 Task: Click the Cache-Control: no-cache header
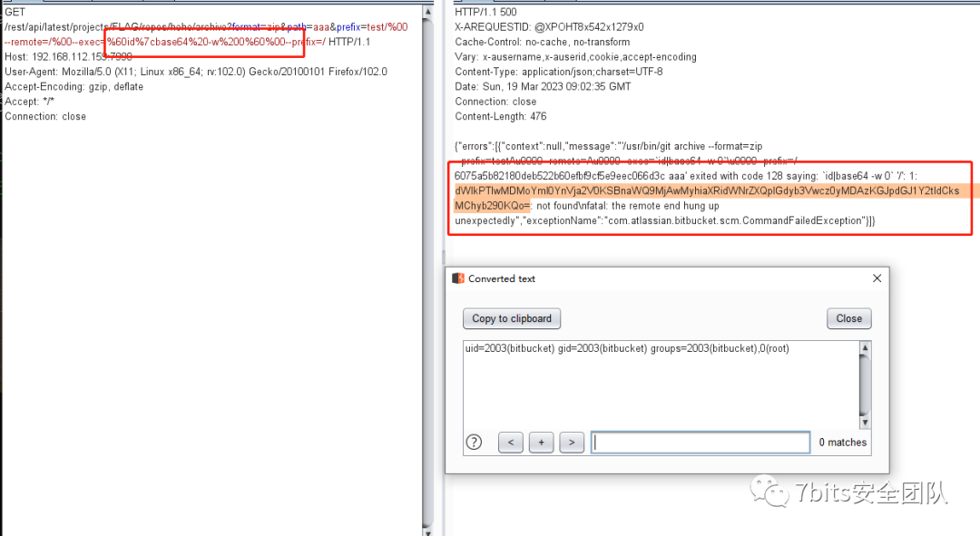(x=542, y=42)
